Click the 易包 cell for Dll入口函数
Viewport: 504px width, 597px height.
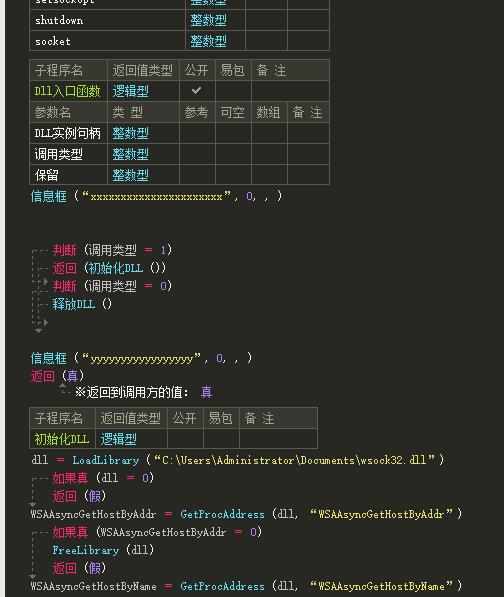[x=233, y=91]
